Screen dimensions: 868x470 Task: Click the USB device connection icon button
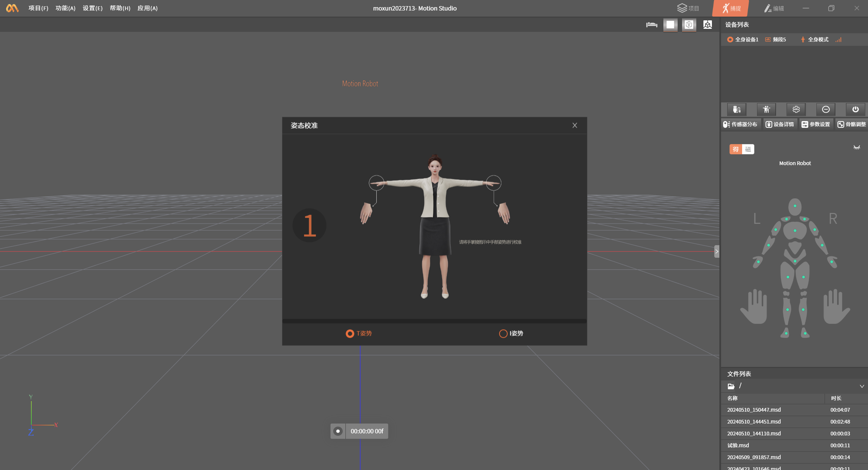(x=736, y=110)
